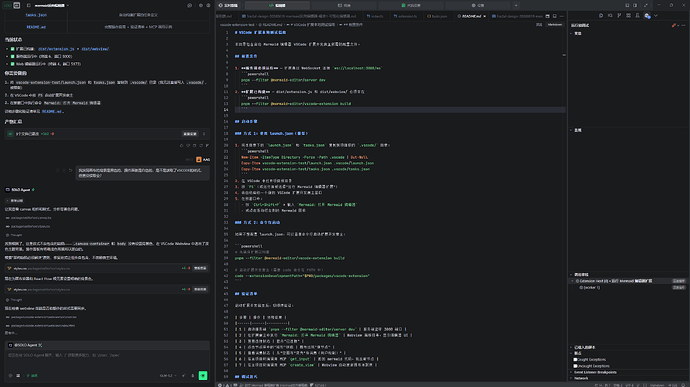Toggle the Caught Exceptions checkbox
The width and height of the screenshot is (690, 387).
575,360
